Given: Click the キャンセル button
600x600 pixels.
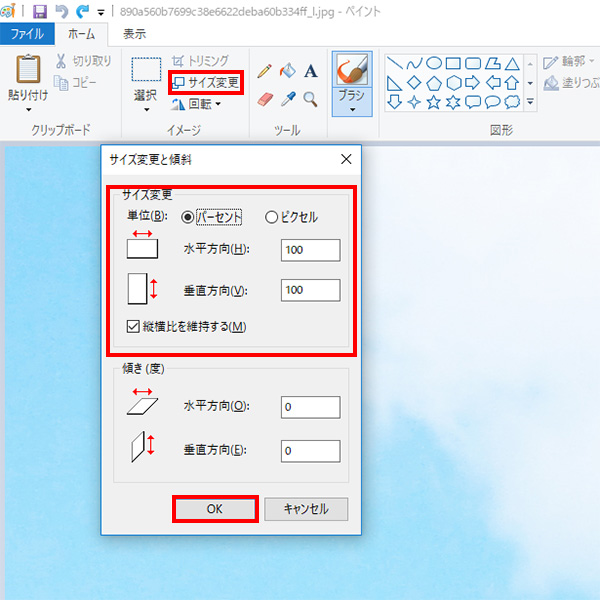Looking at the screenshot, I should click(306, 509).
